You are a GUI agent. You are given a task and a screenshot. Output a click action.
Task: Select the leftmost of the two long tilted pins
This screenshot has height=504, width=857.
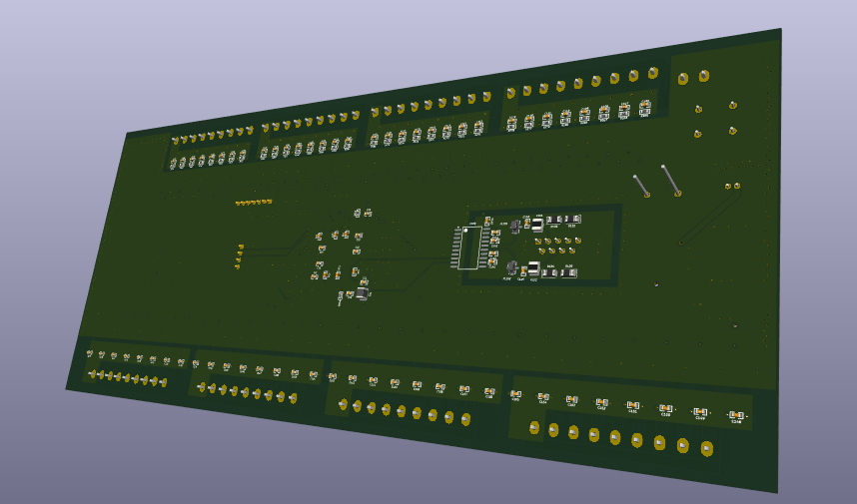pyautogui.click(x=641, y=186)
